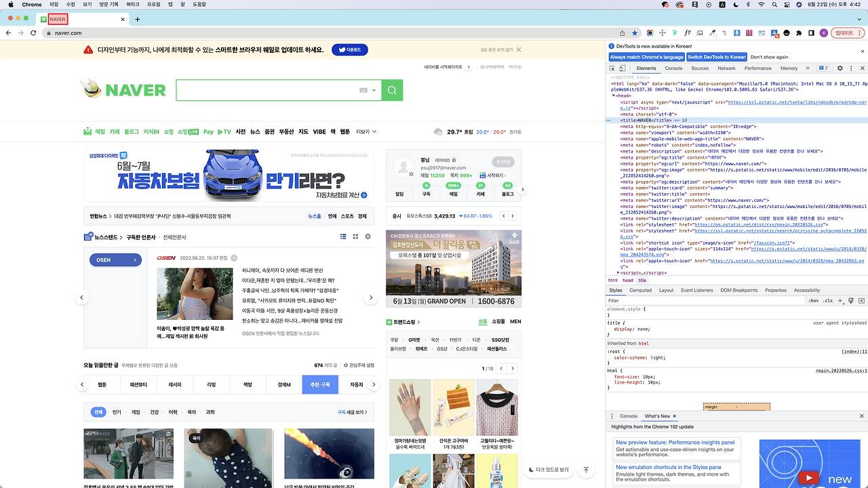Viewport: 868px width, 488px height.
Task: Open the DevTools three-dot customize menu
Action: pos(850,68)
